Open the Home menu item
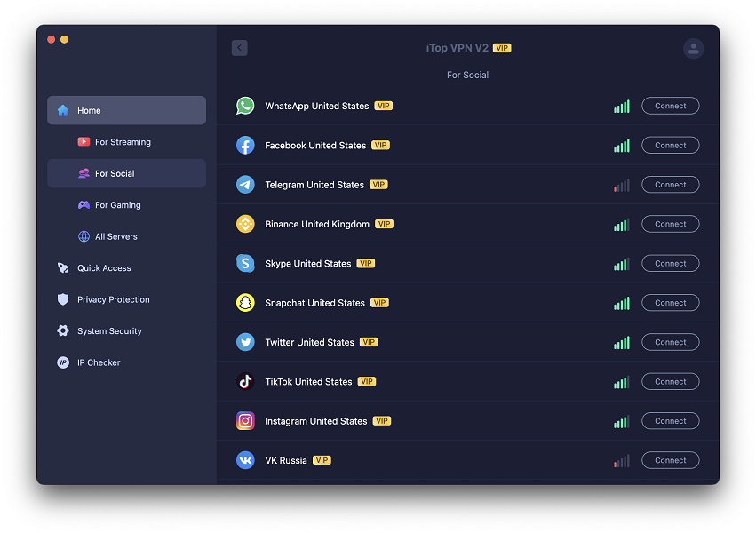756x533 pixels. (x=126, y=110)
